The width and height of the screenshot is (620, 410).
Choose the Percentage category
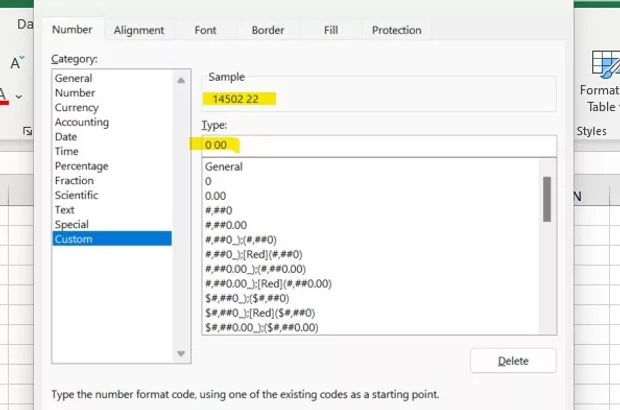[82, 166]
